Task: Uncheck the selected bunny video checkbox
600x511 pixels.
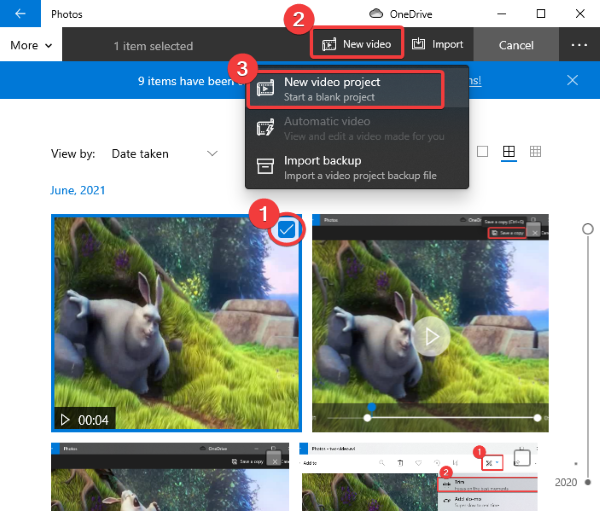Action: 286,230
